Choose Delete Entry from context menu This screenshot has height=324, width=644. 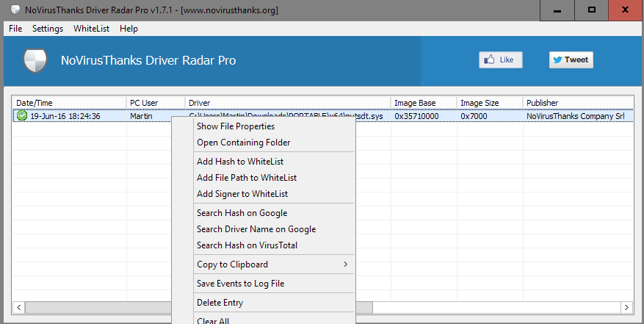tap(264, 303)
